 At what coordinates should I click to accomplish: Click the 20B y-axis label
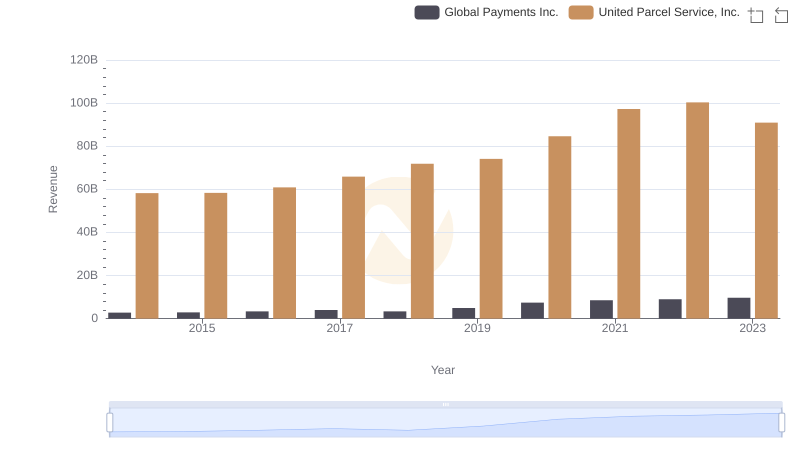(87, 275)
